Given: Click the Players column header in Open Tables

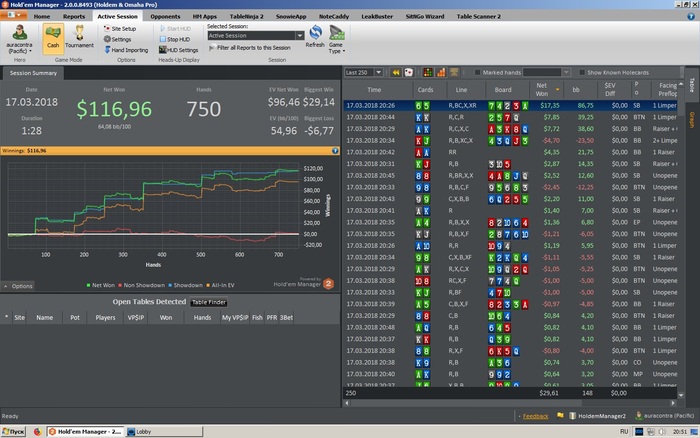Looking at the screenshot, I should click(x=105, y=317).
